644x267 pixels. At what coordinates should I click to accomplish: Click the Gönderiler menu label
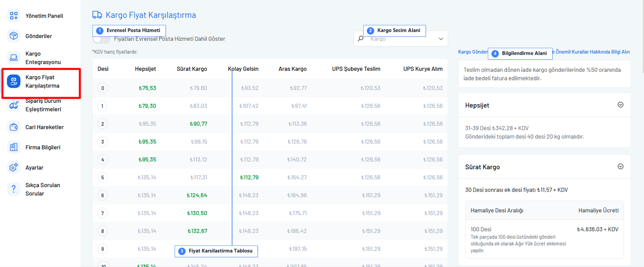39,36
